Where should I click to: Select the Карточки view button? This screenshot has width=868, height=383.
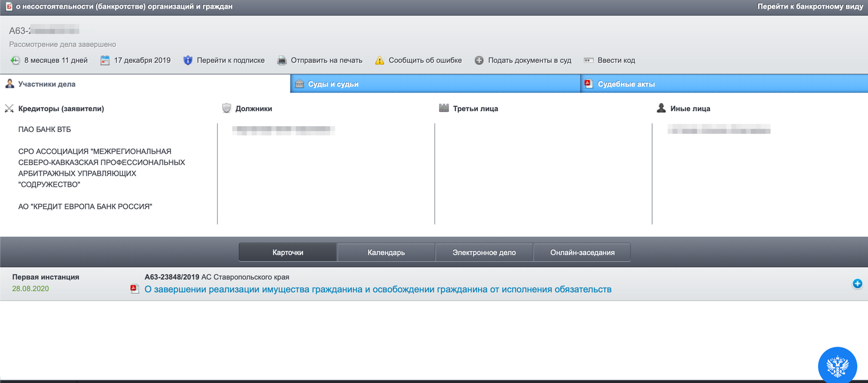coord(288,253)
